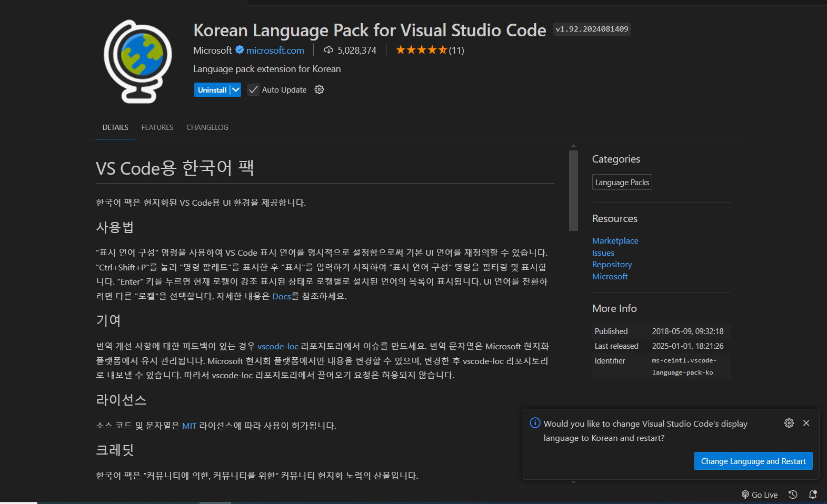
Task: Open the Marketplace resource link
Action: (615, 240)
